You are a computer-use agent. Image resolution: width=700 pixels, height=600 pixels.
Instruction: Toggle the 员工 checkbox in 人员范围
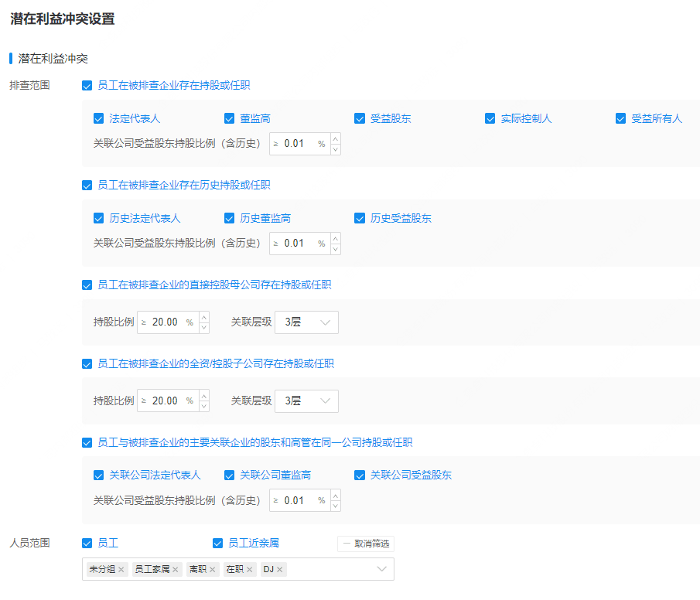coord(87,544)
